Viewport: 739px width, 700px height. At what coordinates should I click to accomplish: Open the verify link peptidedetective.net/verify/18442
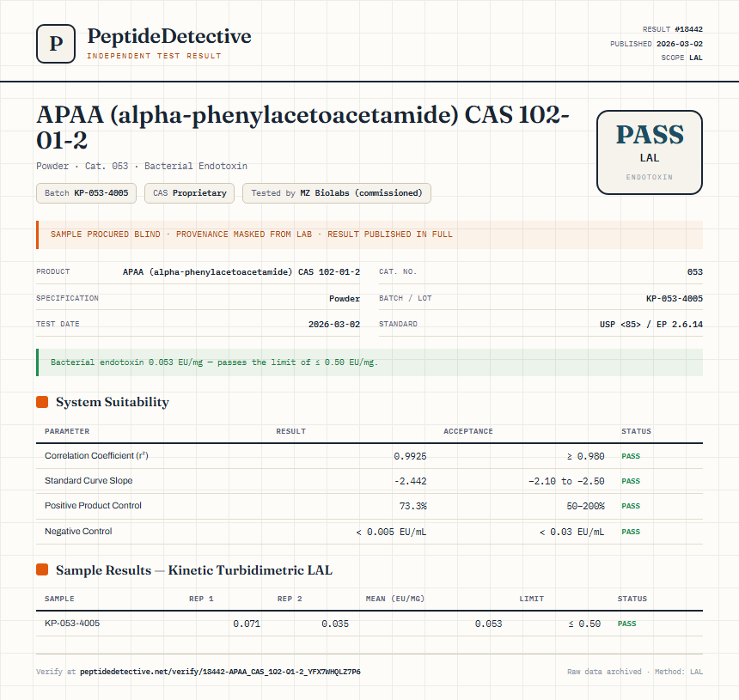point(220,672)
